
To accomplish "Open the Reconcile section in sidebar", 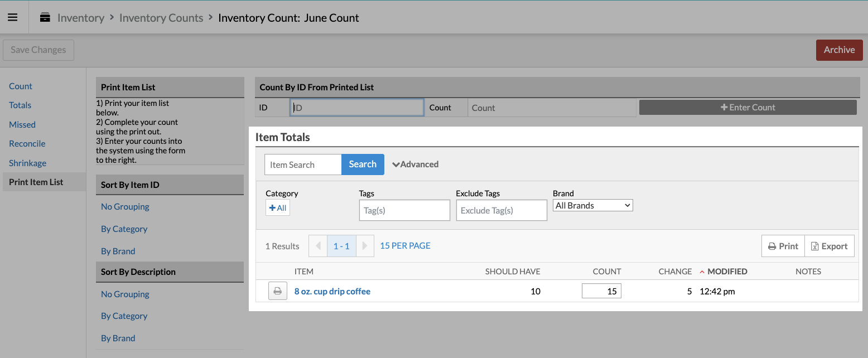I will point(27,143).
